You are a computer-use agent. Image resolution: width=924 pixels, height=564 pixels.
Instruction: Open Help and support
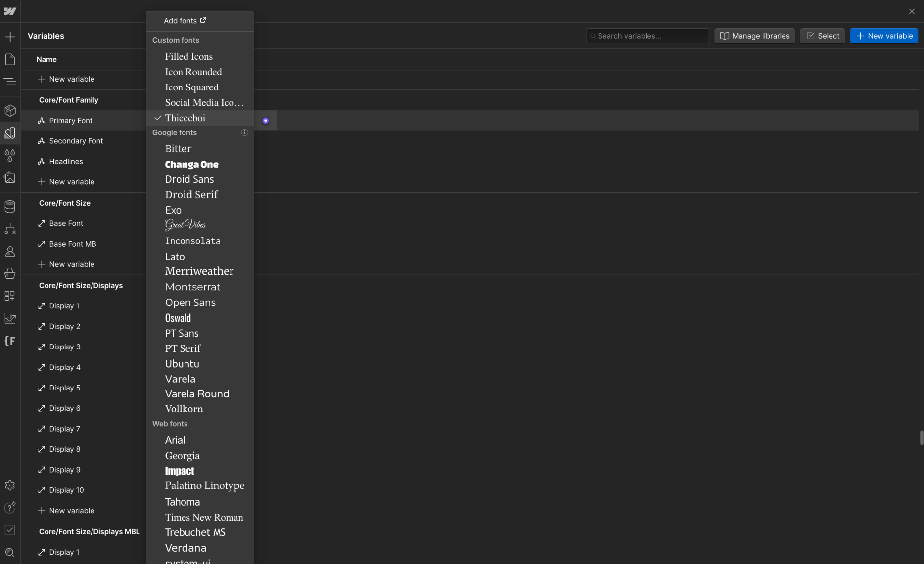pos(10,507)
